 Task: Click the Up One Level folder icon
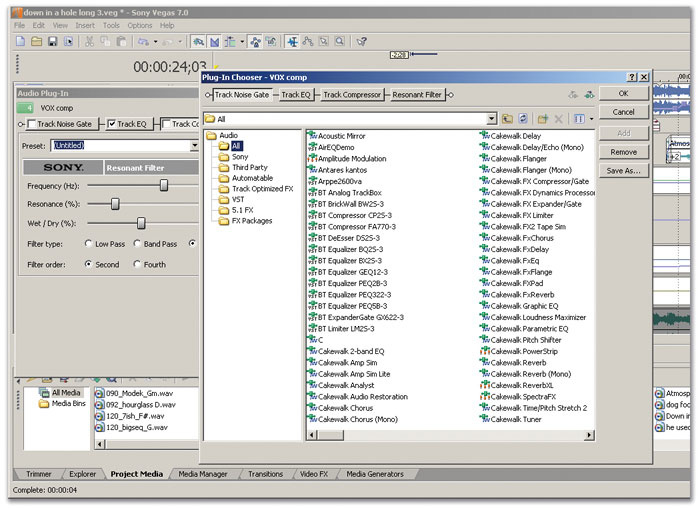tap(507, 119)
